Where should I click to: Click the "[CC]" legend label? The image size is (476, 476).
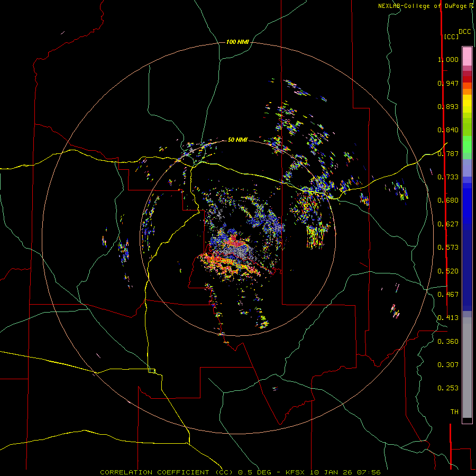coord(451,36)
